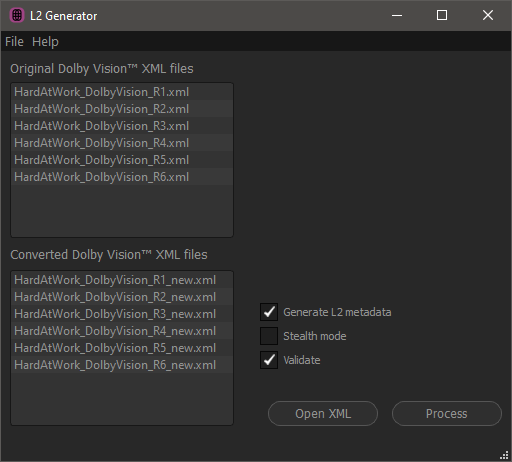Toggle the Validate checkbox

269,360
